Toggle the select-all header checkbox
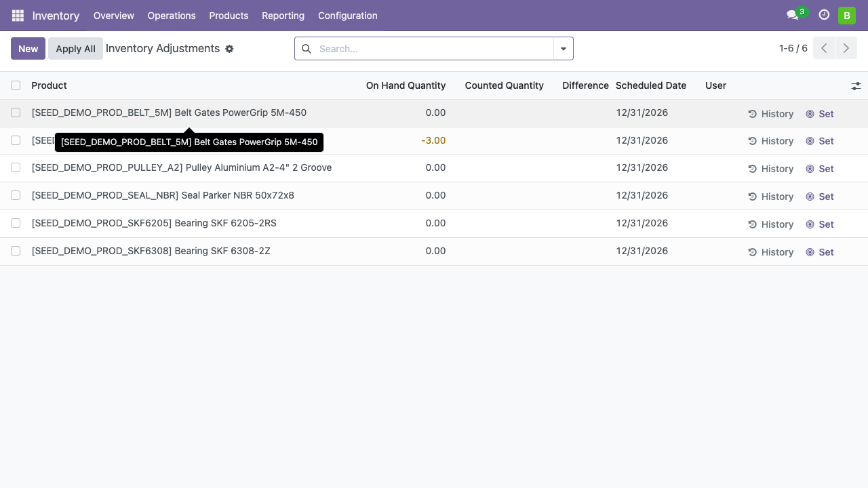 [x=16, y=85]
